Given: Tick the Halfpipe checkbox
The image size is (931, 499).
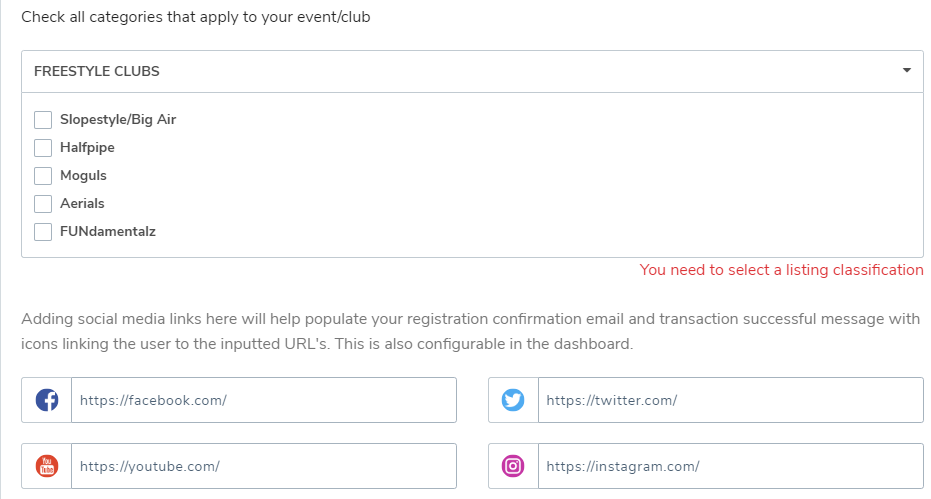Looking at the screenshot, I should coord(43,148).
